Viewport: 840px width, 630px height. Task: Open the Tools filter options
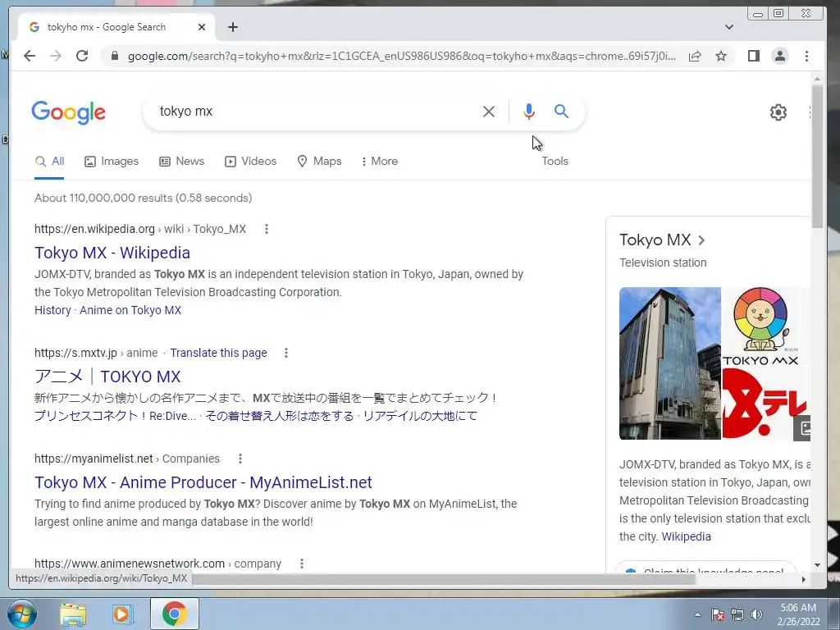[x=555, y=162]
